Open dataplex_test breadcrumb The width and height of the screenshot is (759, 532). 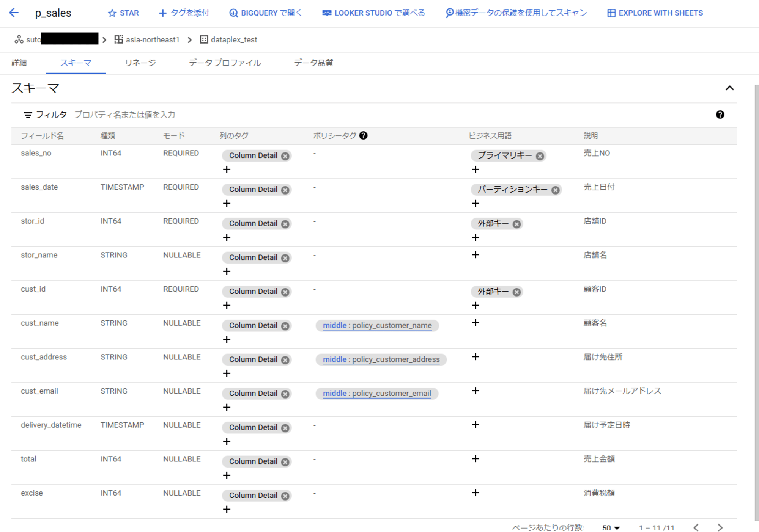coord(229,39)
